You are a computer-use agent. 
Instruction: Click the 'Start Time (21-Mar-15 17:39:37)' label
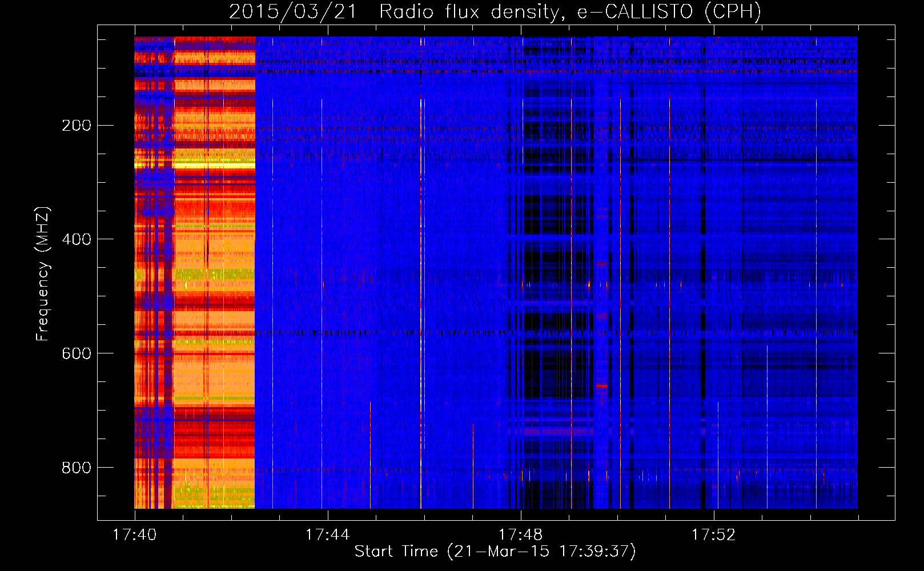495,552
